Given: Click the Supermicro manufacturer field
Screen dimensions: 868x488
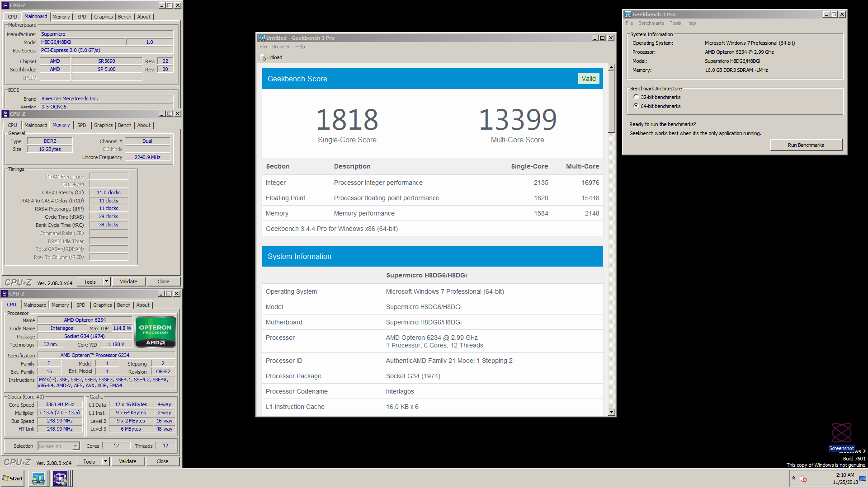Looking at the screenshot, I should click(107, 34).
